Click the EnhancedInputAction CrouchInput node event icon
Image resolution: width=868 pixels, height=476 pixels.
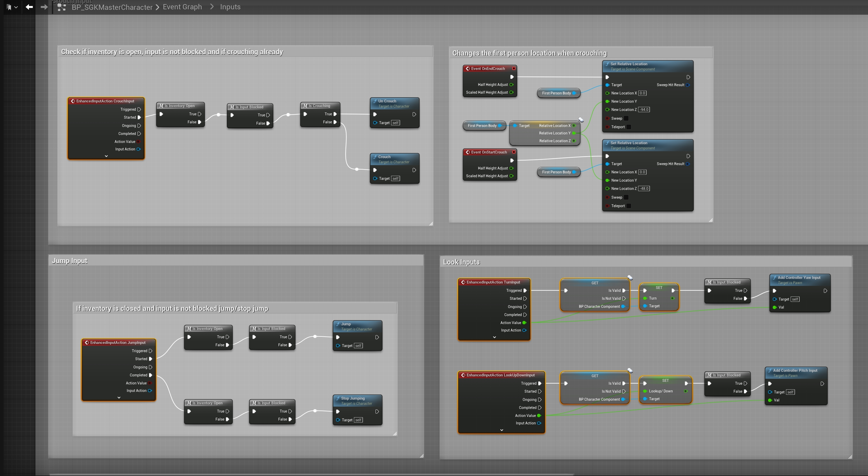(73, 101)
